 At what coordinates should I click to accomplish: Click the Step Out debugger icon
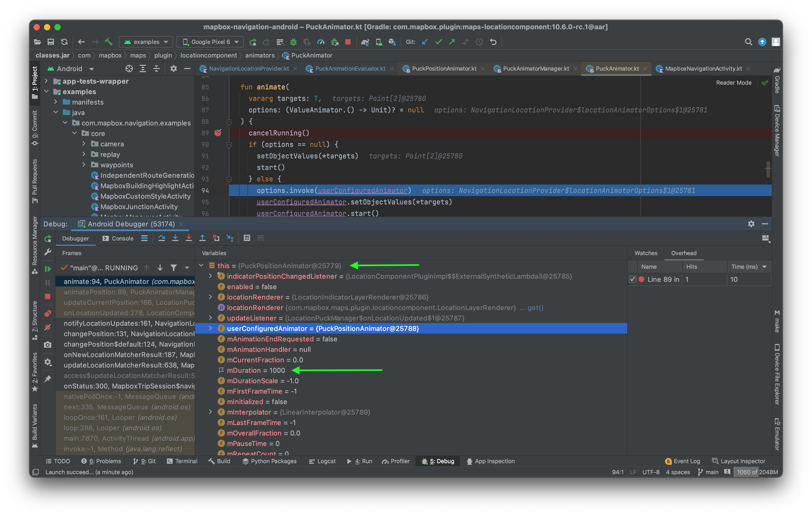(203, 238)
